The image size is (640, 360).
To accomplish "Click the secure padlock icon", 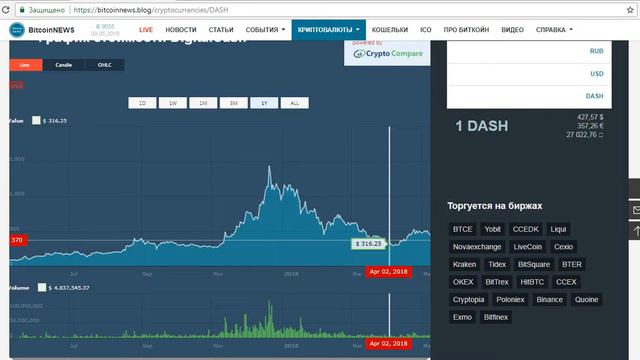I will (x=22, y=10).
